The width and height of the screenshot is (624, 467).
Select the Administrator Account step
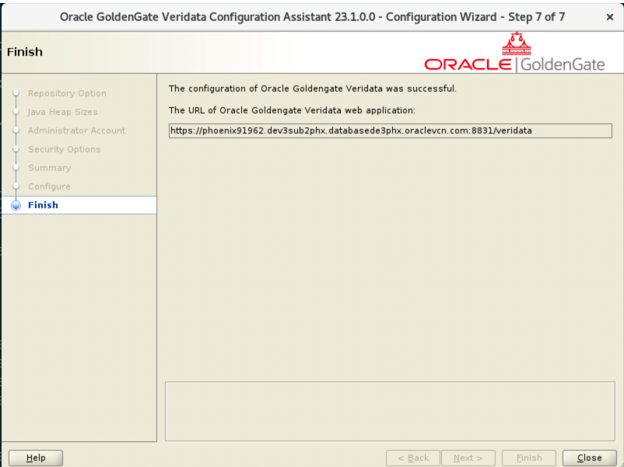(76, 131)
